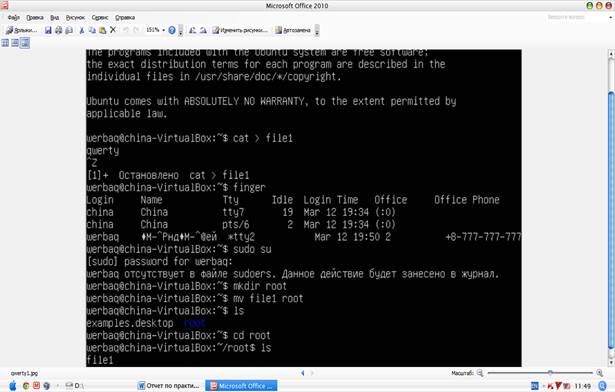
Task: Click the EN language indicator in tray
Action: [535, 386]
